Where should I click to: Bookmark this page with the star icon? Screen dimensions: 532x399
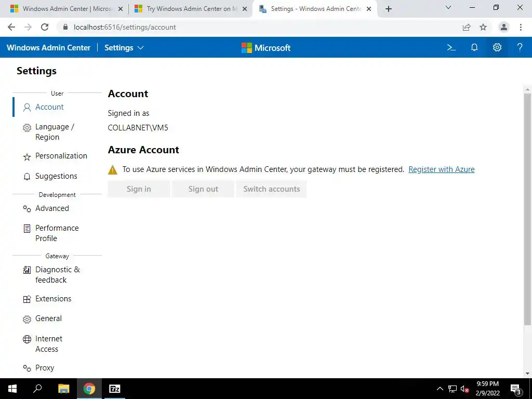(x=483, y=27)
